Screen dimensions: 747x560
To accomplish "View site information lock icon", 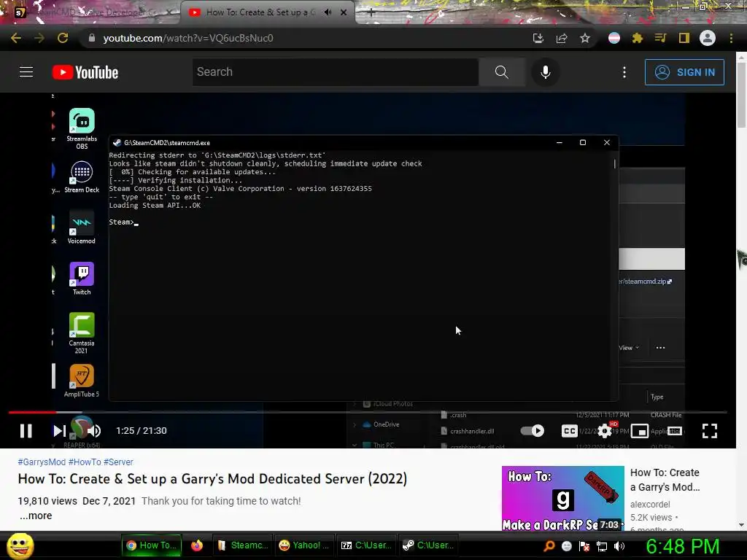I will click(92, 38).
